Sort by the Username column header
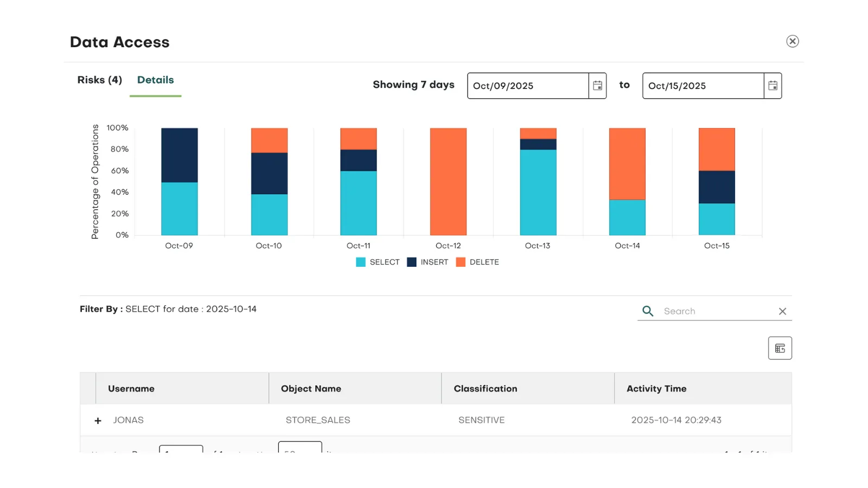Viewport: 868px width, 488px height. tap(131, 388)
